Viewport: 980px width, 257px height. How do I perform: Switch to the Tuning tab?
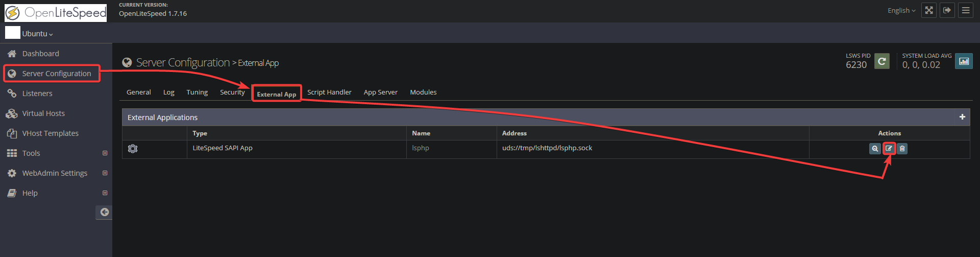197,92
